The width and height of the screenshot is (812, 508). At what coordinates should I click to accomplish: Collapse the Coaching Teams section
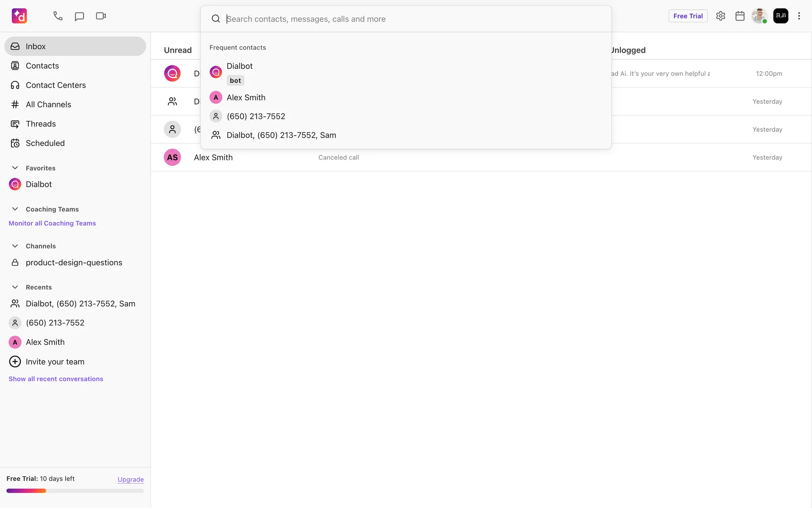(15, 209)
